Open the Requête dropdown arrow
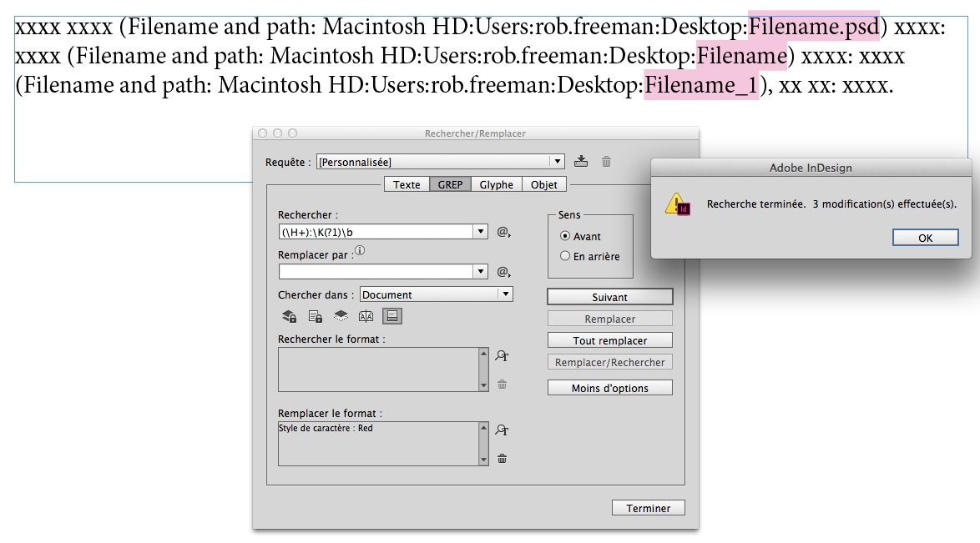The width and height of the screenshot is (980, 543). pos(557,161)
